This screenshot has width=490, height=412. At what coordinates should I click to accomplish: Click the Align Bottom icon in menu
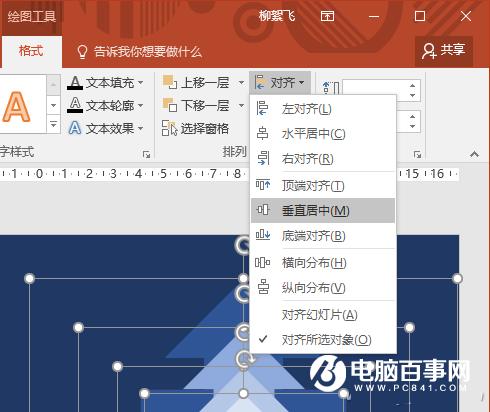(263, 235)
